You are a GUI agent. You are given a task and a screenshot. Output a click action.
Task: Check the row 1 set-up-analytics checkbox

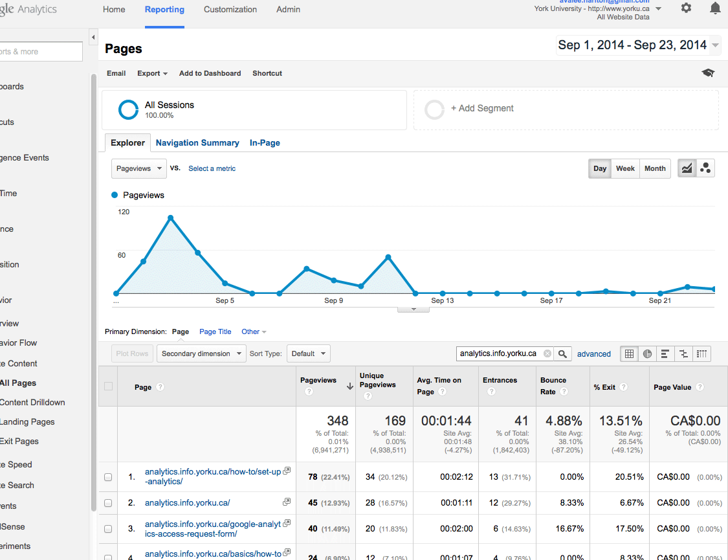point(108,477)
